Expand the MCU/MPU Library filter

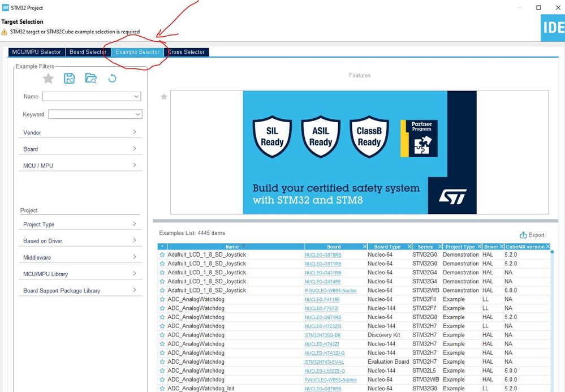pos(80,274)
